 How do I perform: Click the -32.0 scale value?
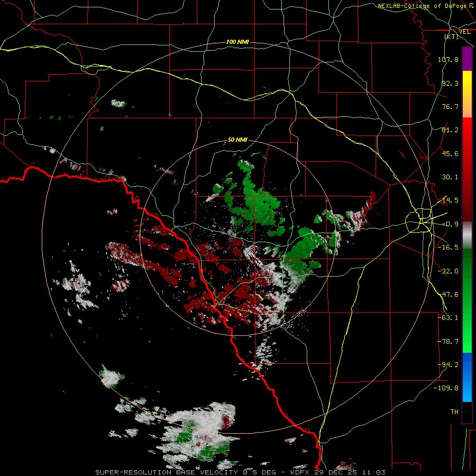448,271
